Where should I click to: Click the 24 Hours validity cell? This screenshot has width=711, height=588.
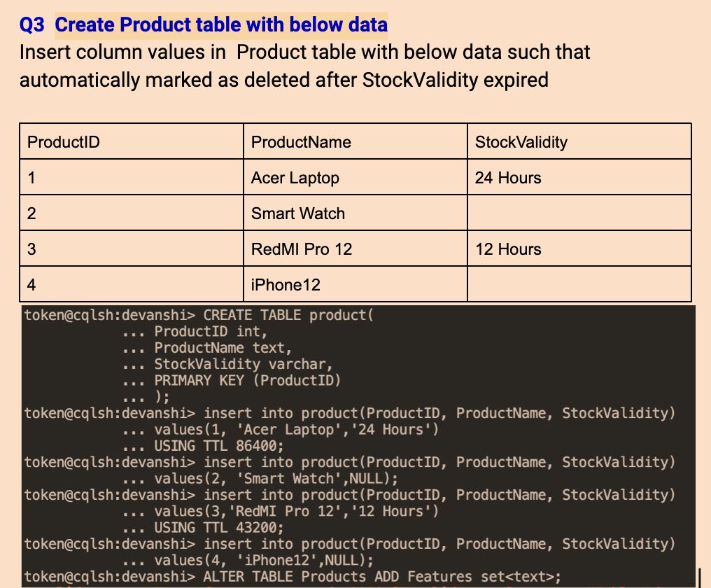click(x=579, y=177)
